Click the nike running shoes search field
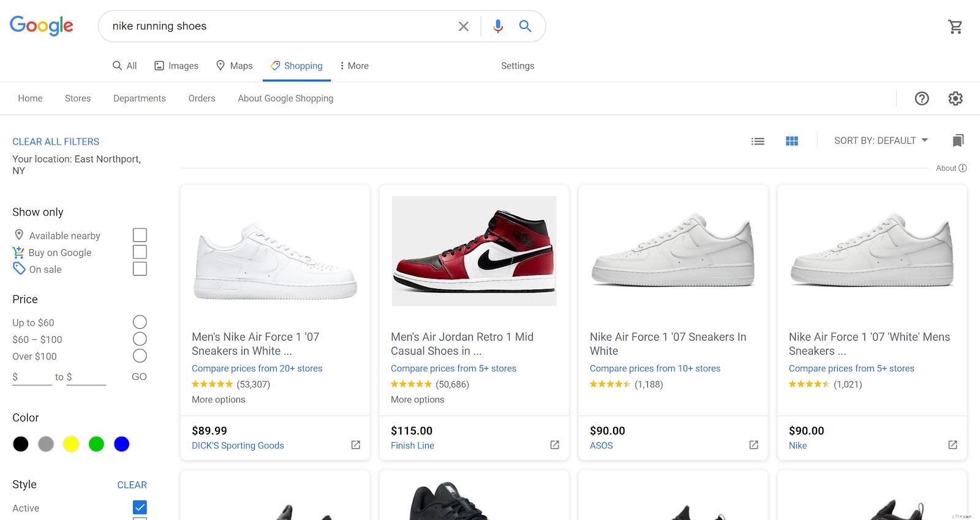The height and width of the screenshot is (520, 980). tap(279, 26)
